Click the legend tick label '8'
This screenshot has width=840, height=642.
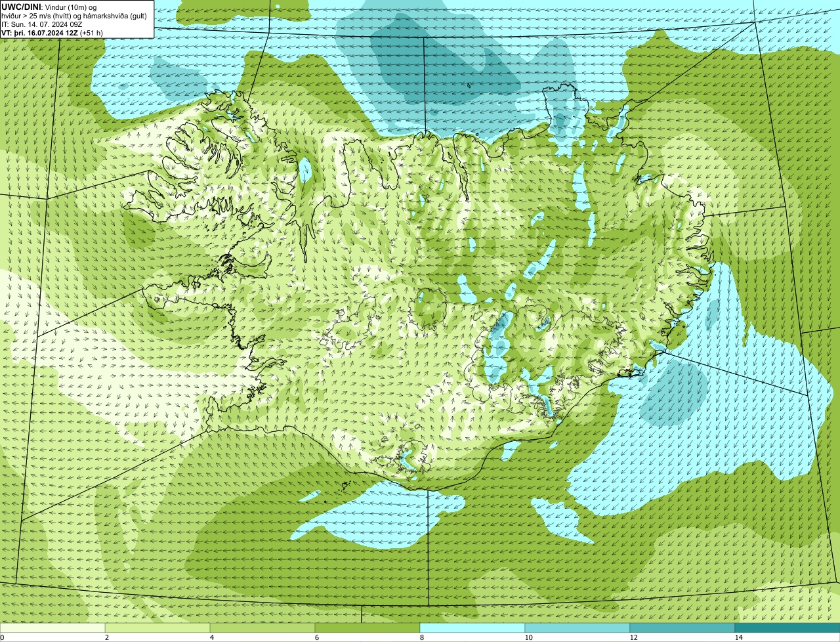pyautogui.click(x=421, y=637)
